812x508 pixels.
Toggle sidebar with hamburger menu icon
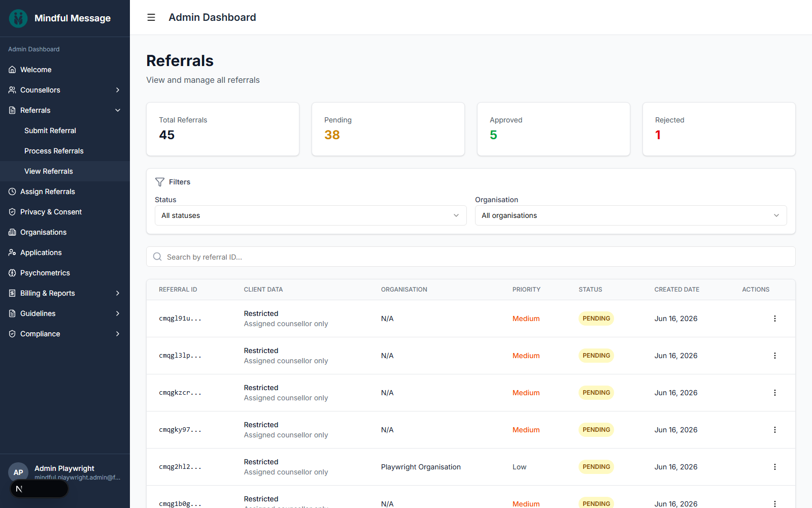151,17
